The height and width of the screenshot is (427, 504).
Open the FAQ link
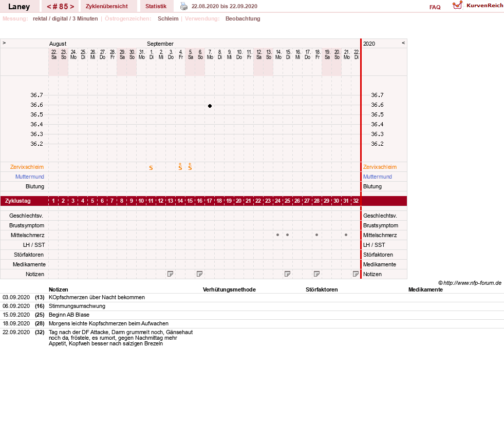435,7
